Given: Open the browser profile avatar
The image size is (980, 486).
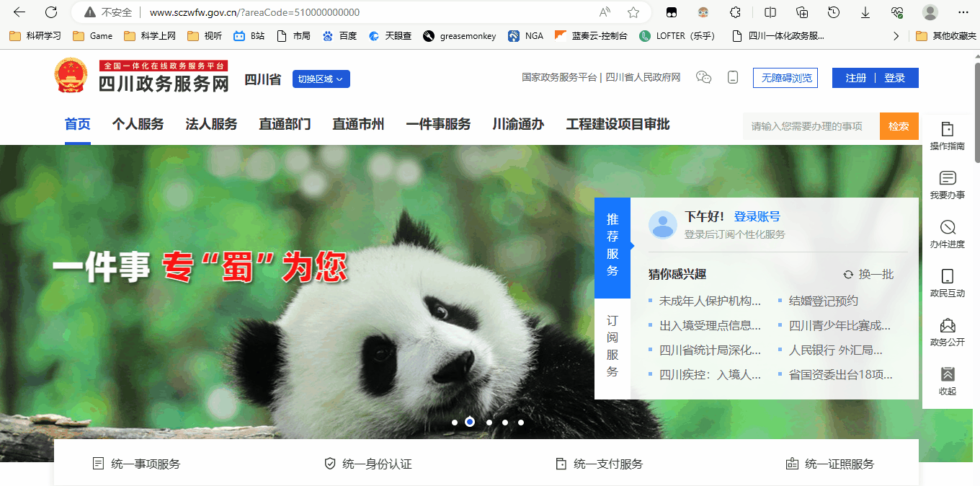Looking at the screenshot, I should [930, 12].
